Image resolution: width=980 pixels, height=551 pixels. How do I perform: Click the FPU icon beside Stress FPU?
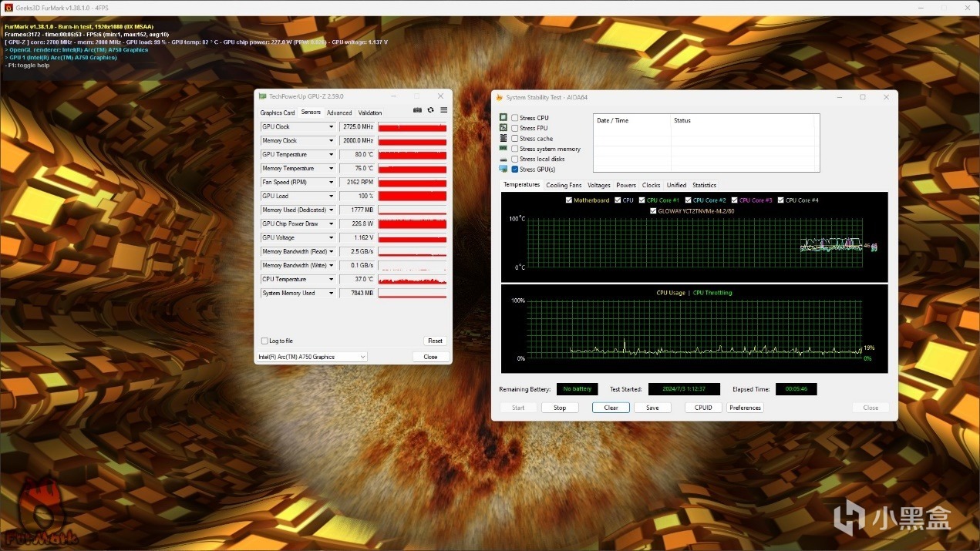click(503, 128)
